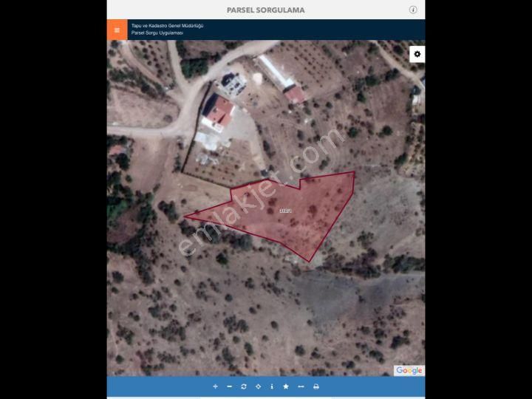Click the crosshair locate icon

coord(258,386)
